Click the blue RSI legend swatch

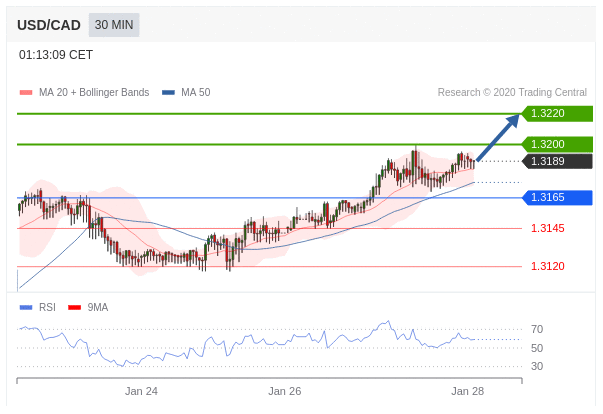tap(26, 308)
